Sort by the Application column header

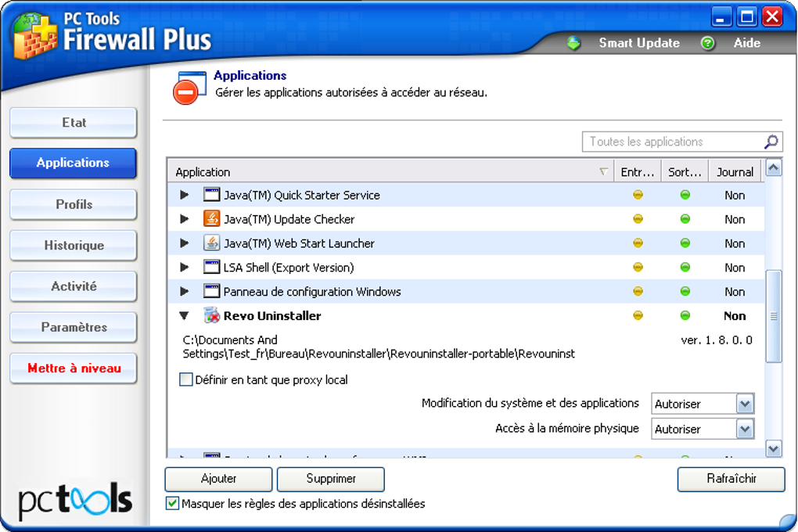point(390,171)
